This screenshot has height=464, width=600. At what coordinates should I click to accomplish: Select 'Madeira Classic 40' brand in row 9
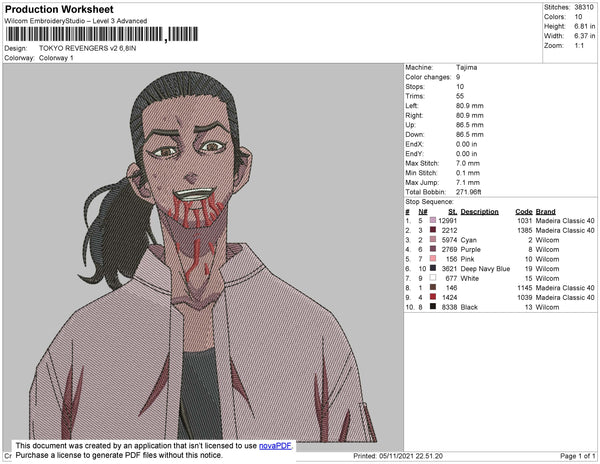(565, 298)
